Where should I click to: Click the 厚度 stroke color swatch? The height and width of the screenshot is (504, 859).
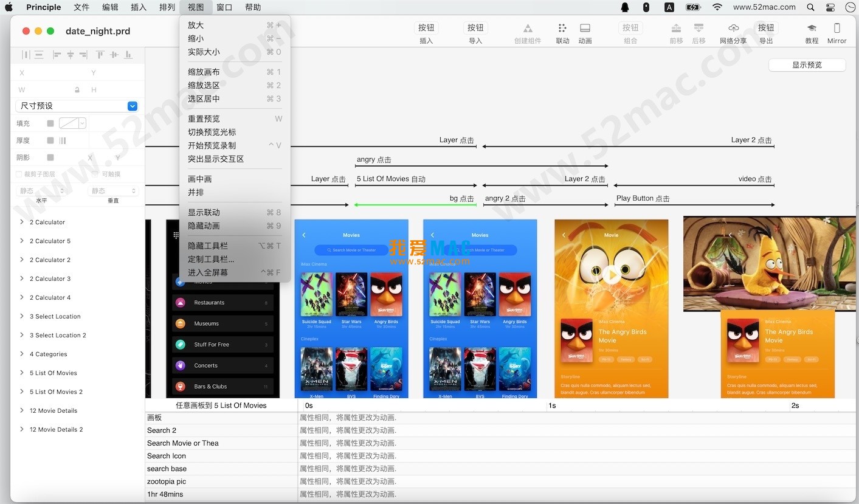pyautogui.click(x=50, y=140)
